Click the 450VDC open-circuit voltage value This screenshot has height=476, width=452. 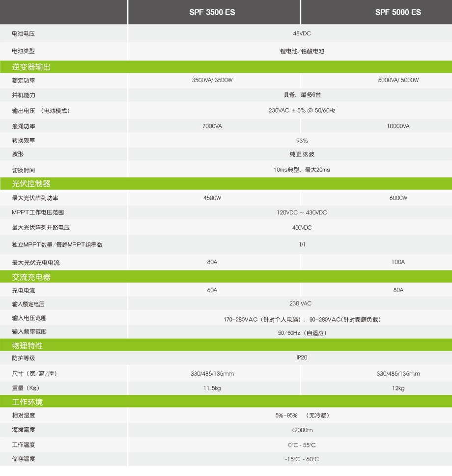click(302, 227)
